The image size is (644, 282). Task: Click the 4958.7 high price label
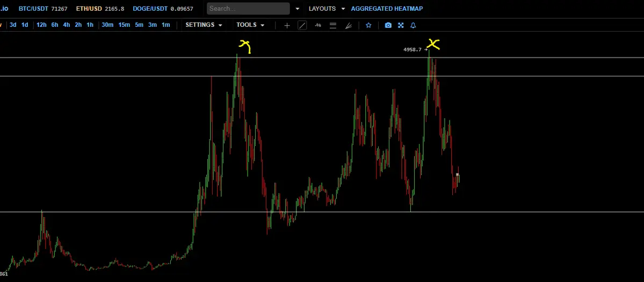413,49
